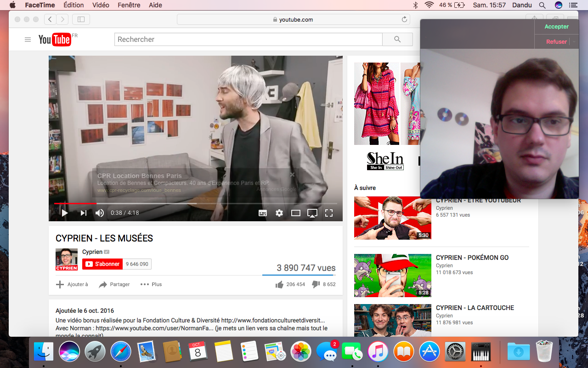This screenshot has width=588, height=368.
Task: Go back in Safari history
Action: coord(50,19)
